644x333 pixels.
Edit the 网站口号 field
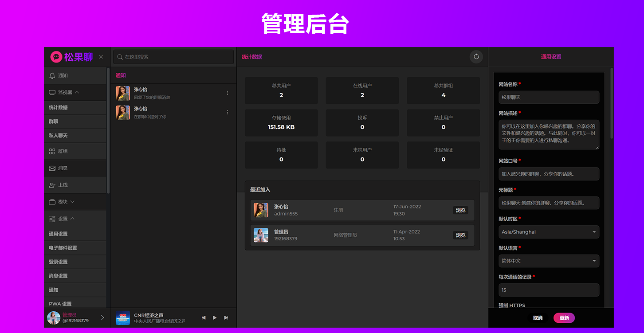549,174
